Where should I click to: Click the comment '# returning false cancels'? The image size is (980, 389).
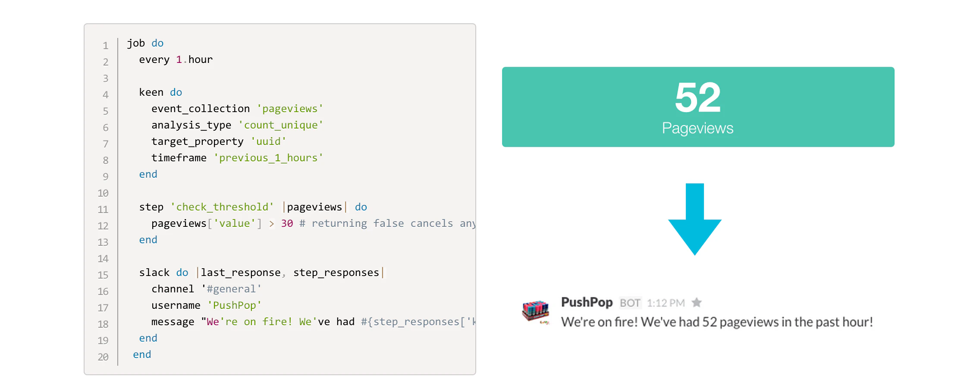tap(376, 223)
